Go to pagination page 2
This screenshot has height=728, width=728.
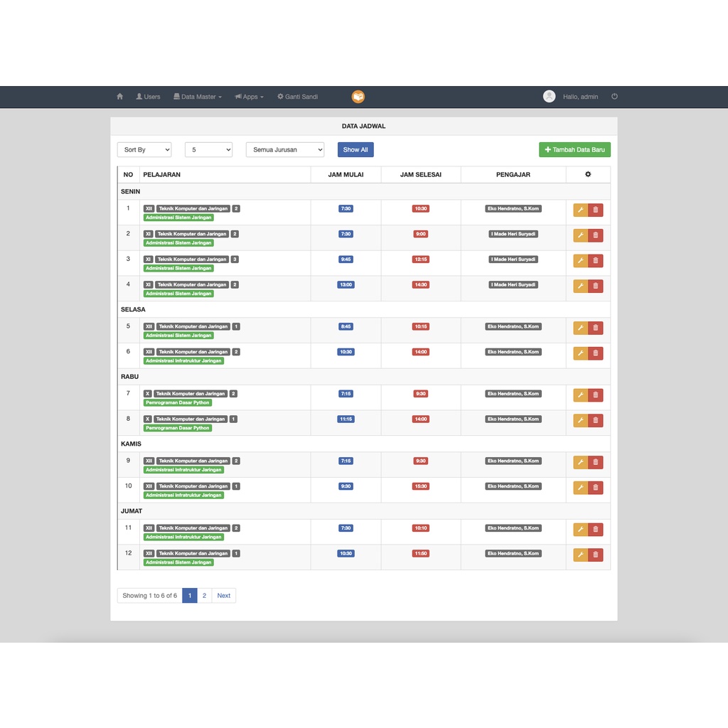click(x=204, y=596)
